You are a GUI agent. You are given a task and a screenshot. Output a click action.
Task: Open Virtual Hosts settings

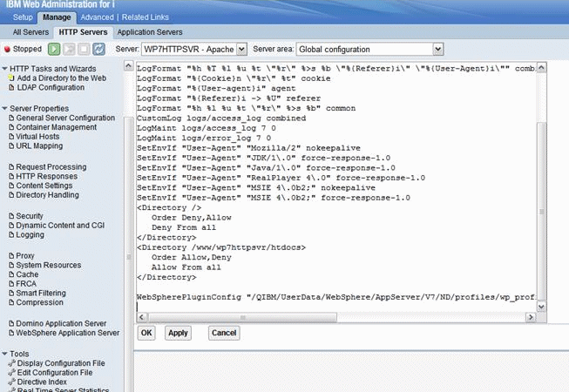click(x=37, y=137)
